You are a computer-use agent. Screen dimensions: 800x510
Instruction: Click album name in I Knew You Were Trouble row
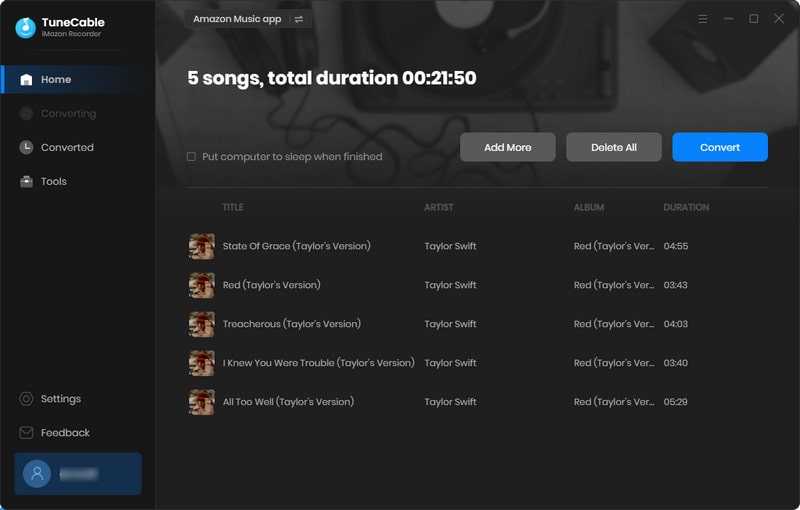pyautogui.click(x=614, y=363)
